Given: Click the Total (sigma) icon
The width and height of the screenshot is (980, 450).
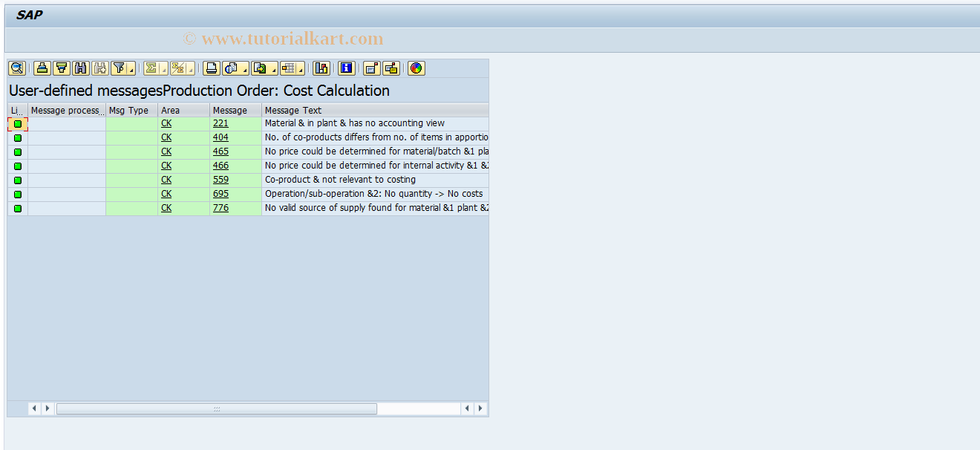Looking at the screenshot, I should (150, 68).
